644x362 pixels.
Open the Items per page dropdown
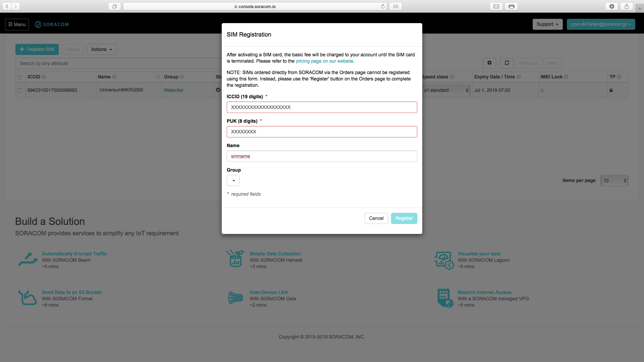tap(614, 181)
